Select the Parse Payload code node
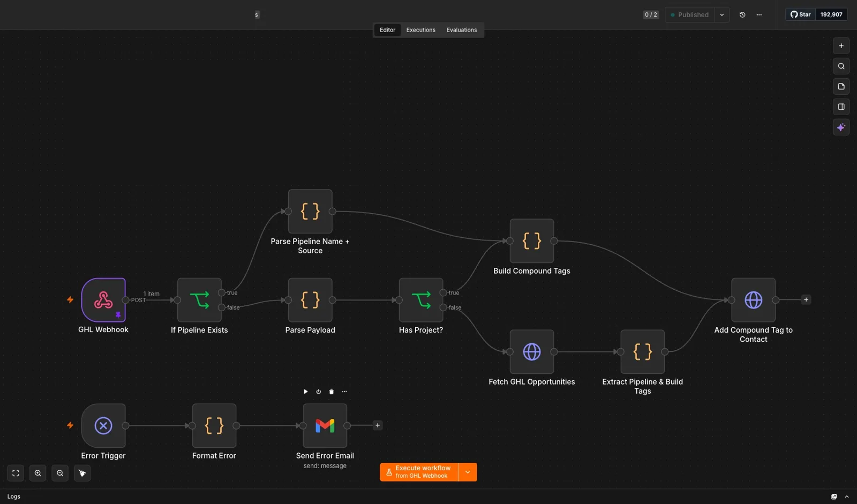This screenshot has width=857, height=504. [x=310, y=300]
